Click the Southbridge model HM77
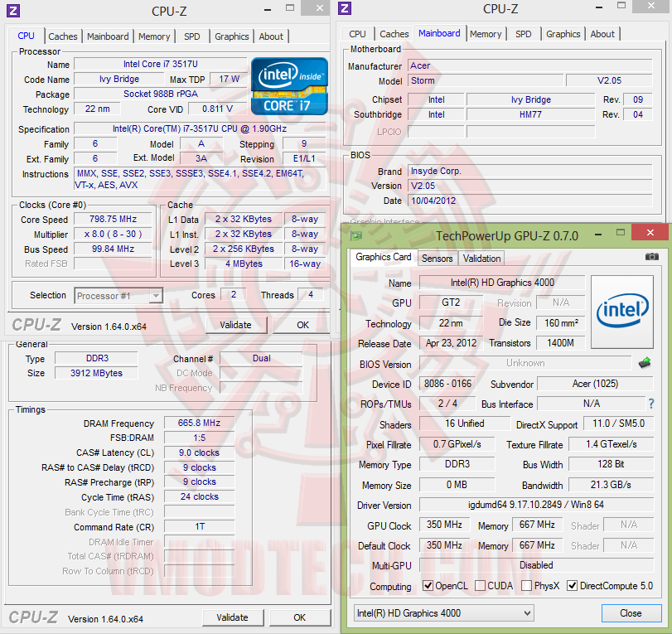This screenshot has height=634, width=672. [530, 114]
